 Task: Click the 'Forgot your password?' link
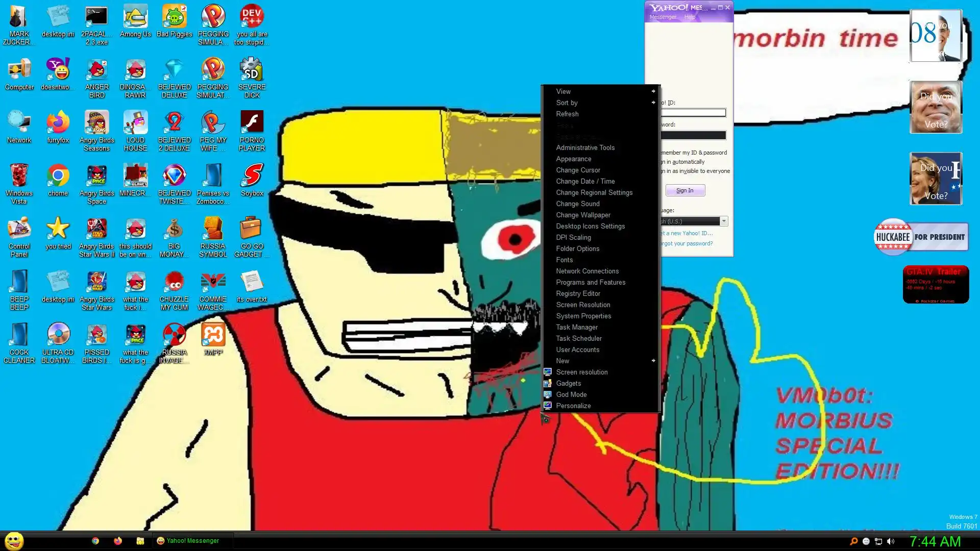(687, 243)
